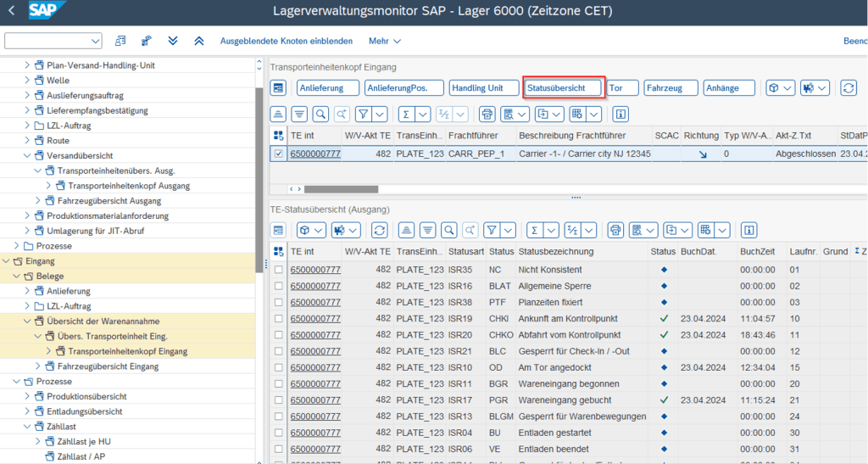868x464 pixels.
Task: Switch to the Handling Unit view
Action: (x=484, y=88)
